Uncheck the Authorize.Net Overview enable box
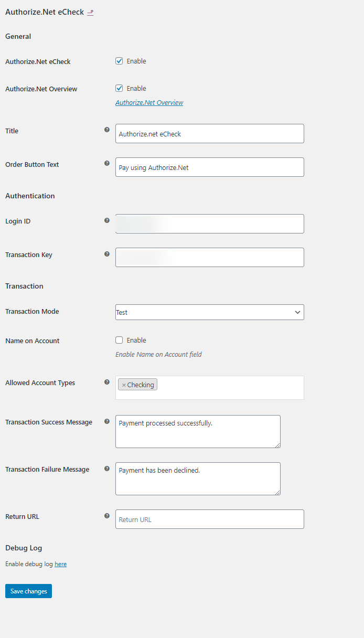Image resolution: width=364 pixels, height=638 pixels. (x=119, y=88)
